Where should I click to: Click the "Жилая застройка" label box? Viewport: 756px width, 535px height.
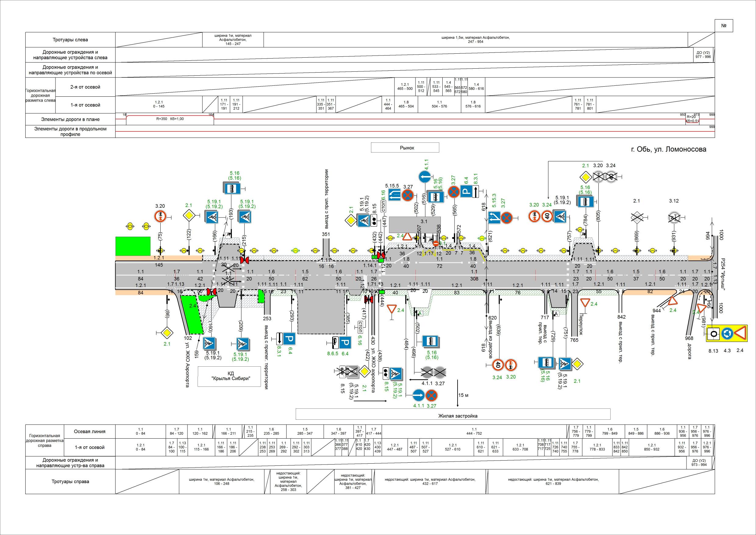coord(453,415)
